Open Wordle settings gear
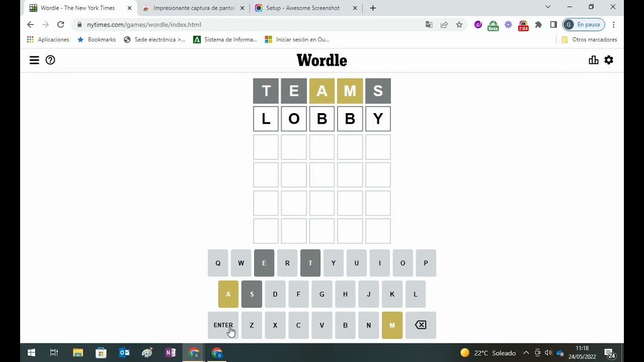The height and width of the screenshot is (362, 644). pos(609,60)
